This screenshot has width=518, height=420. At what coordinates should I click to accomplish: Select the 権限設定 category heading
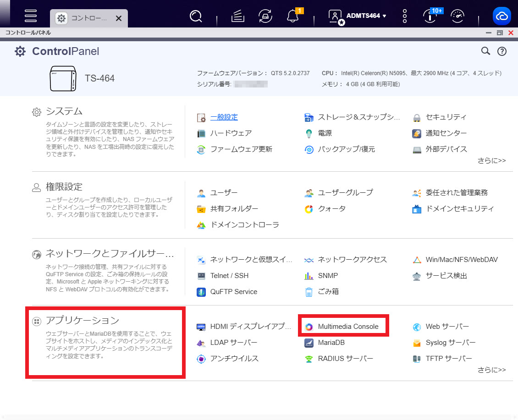(x=64, y=187)
